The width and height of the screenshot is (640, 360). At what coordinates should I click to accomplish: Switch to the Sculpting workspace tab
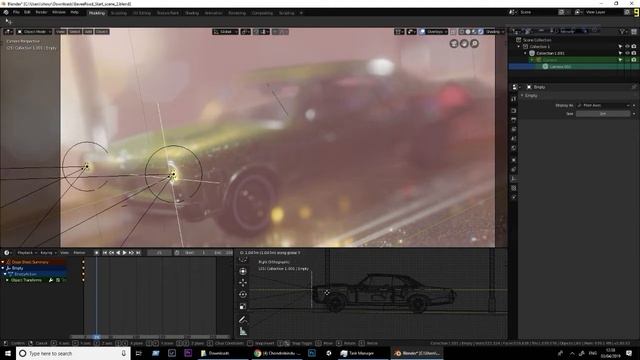(x=119, y=13)
